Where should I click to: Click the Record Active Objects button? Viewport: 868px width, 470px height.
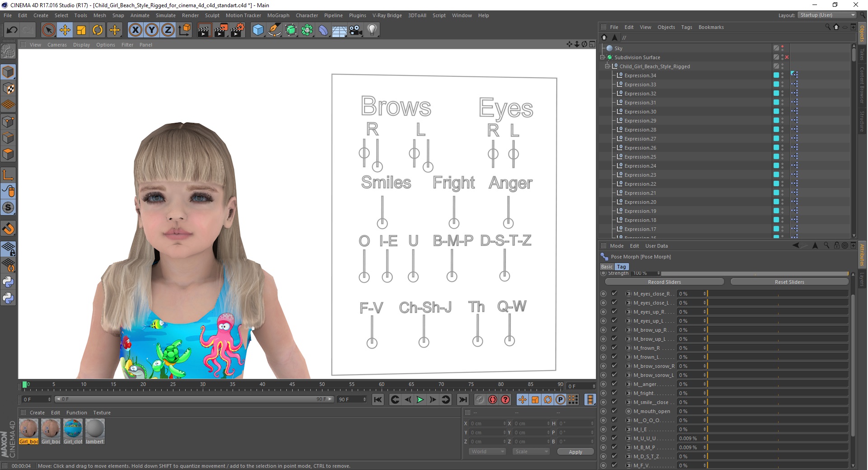(x=480, y=399)
